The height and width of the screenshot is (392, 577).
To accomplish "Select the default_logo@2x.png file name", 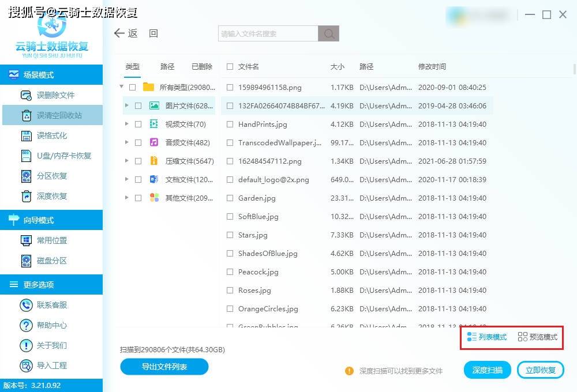I will tap(273, 180).
